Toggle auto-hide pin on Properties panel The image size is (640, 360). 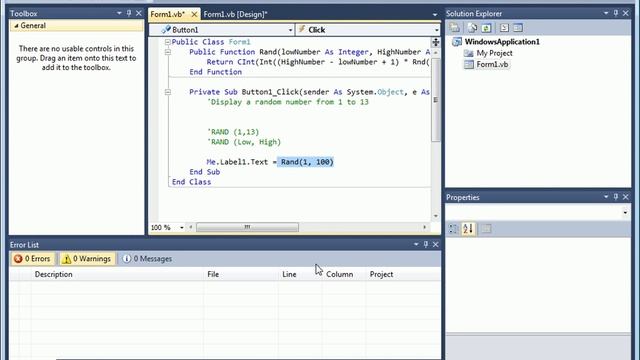616,197
